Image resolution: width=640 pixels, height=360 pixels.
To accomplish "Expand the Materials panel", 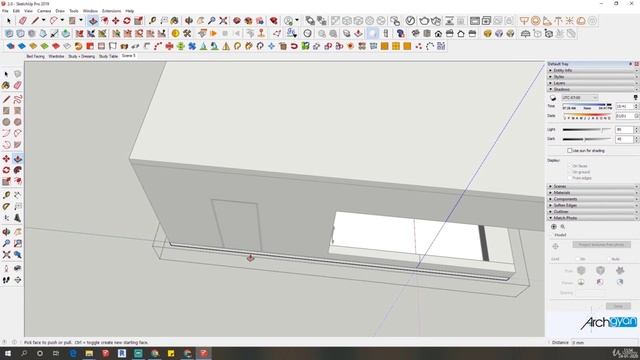I will click(593, 193).
